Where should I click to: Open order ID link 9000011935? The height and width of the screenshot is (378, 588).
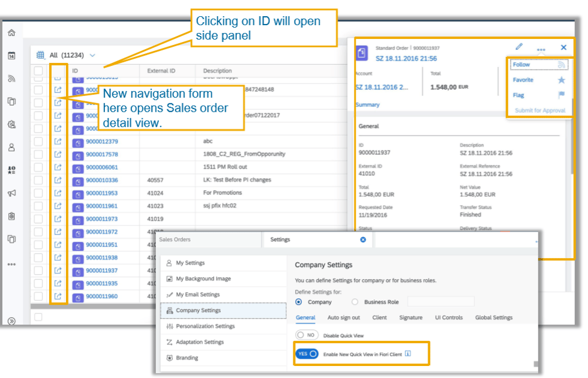click(101, 283)
